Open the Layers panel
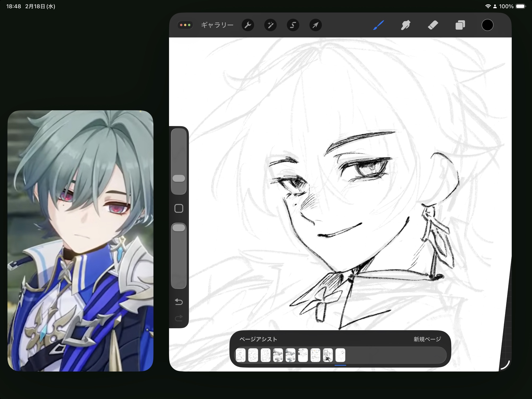 [x=460, y=25]
